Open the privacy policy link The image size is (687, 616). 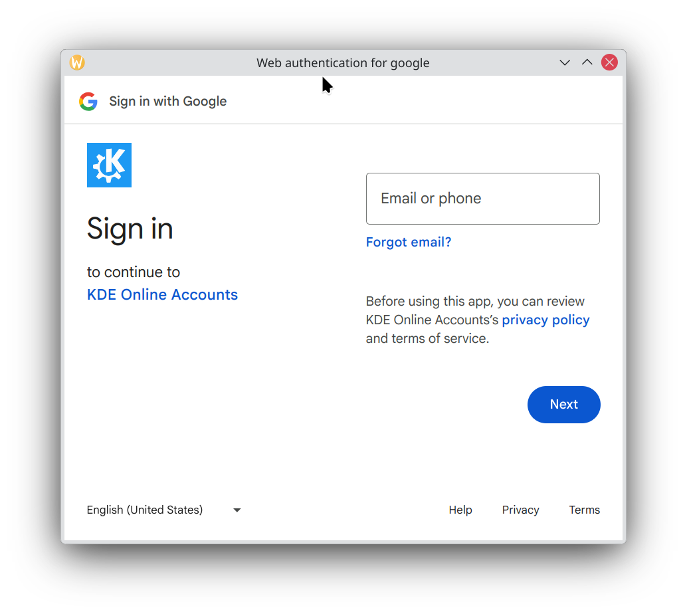tap(545, 320)
